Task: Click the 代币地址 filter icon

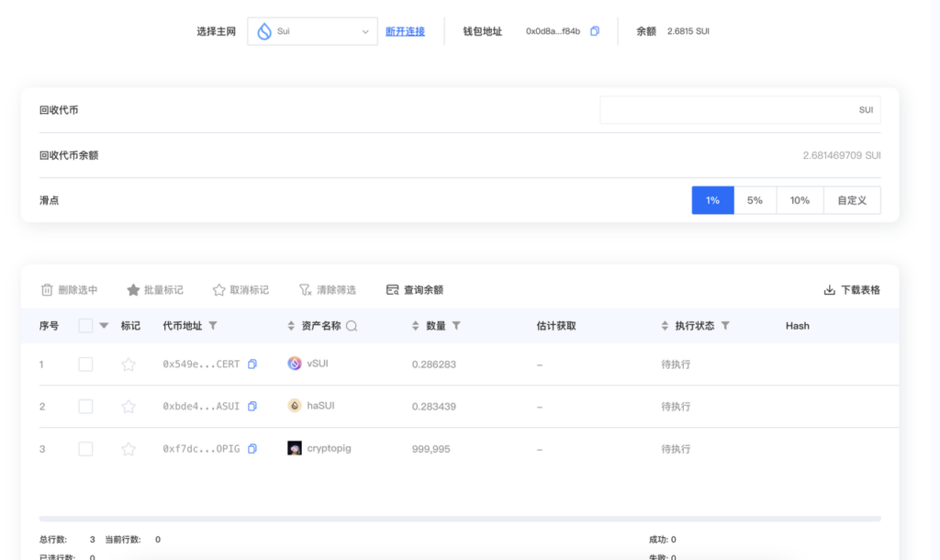Action: [x=213, y=326]
